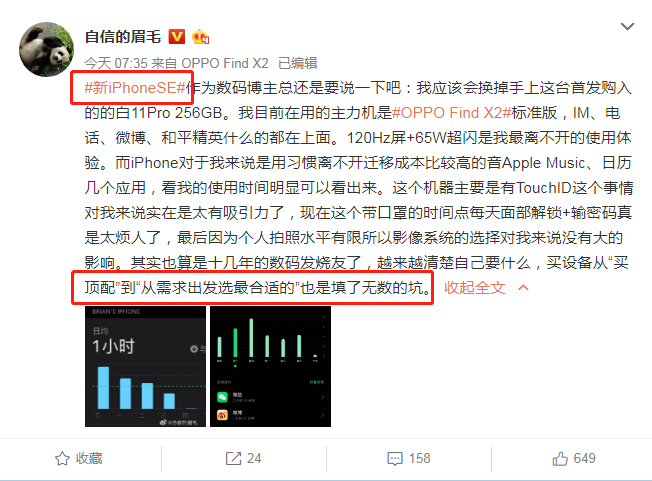Open the #新iPhoneSE# hashtag topic

[x=135, y=88]
